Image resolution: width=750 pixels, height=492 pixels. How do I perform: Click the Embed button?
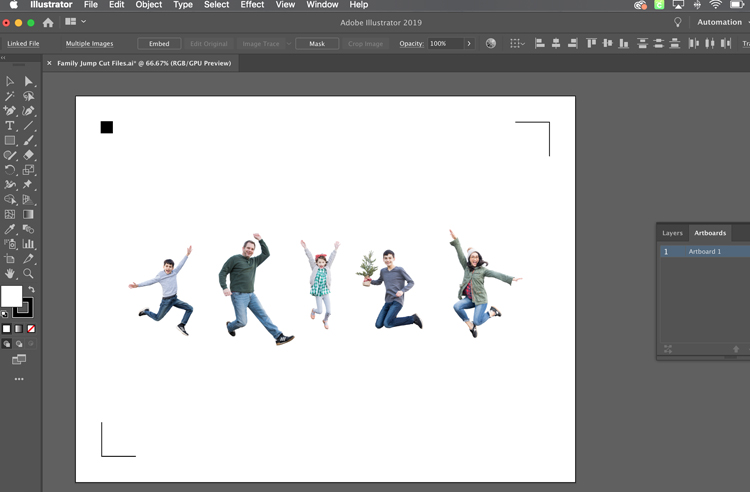coord(159,44)
